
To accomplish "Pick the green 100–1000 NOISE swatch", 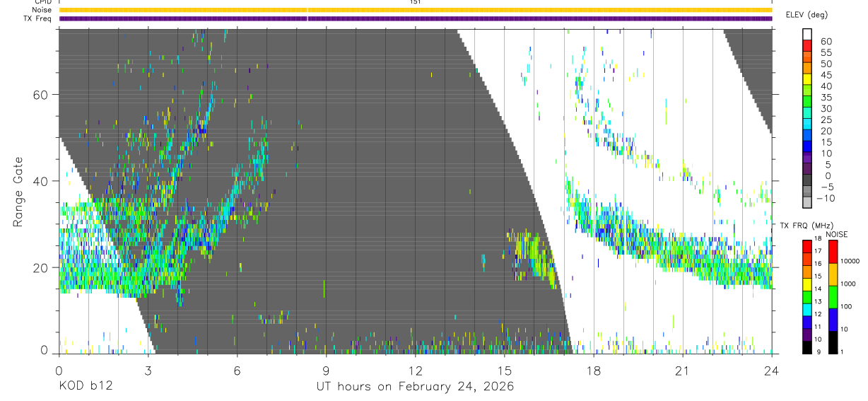I will [833, 297].
